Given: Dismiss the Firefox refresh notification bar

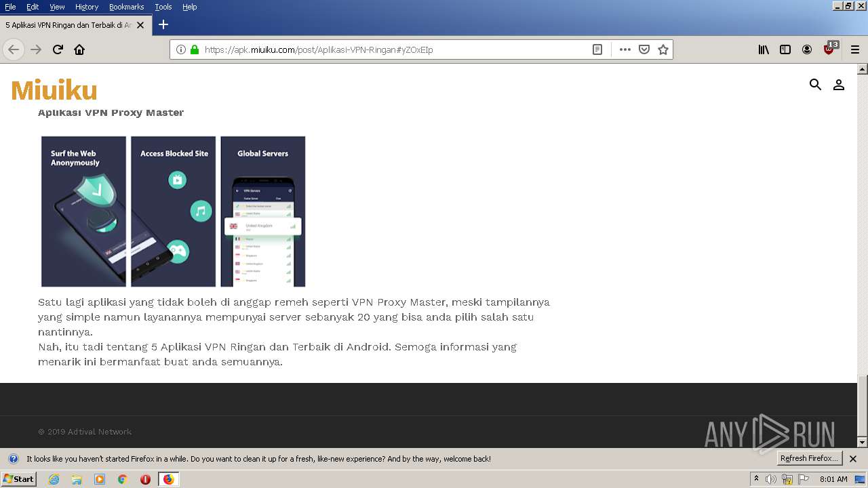Looking at the screenshot, I should 853,459.
